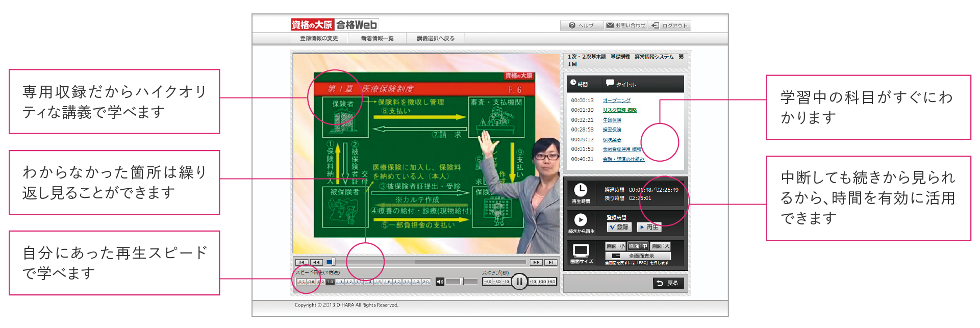The image size is (980, 328).
Task: Click the skip-to-end button
Action: pos(550,262)
